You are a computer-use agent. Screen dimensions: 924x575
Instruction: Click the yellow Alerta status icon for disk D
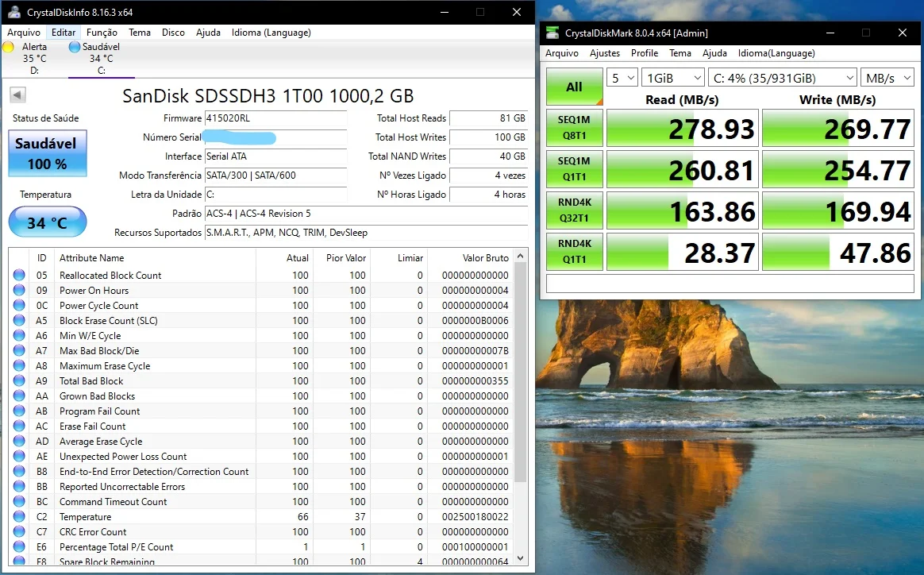point(8,47)
